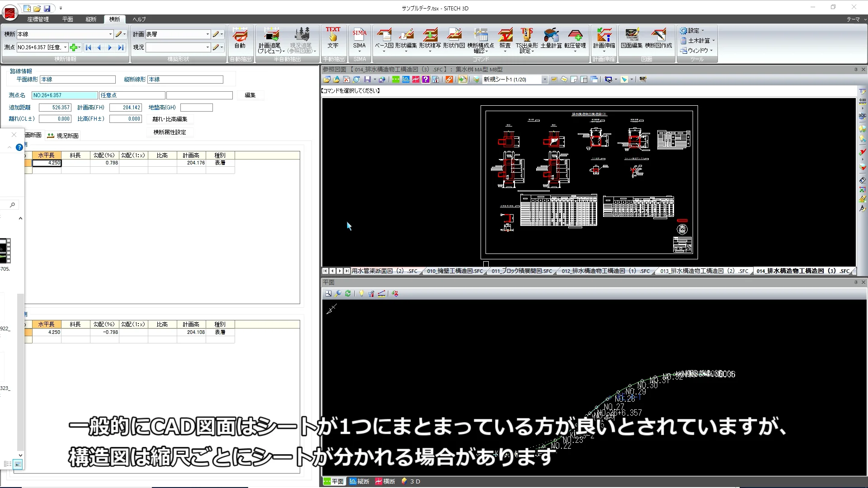868x488 pixels.
Task: Open the 新規シート1 (1/20) sheet dropdown
Action: click(x=544, y=79)
